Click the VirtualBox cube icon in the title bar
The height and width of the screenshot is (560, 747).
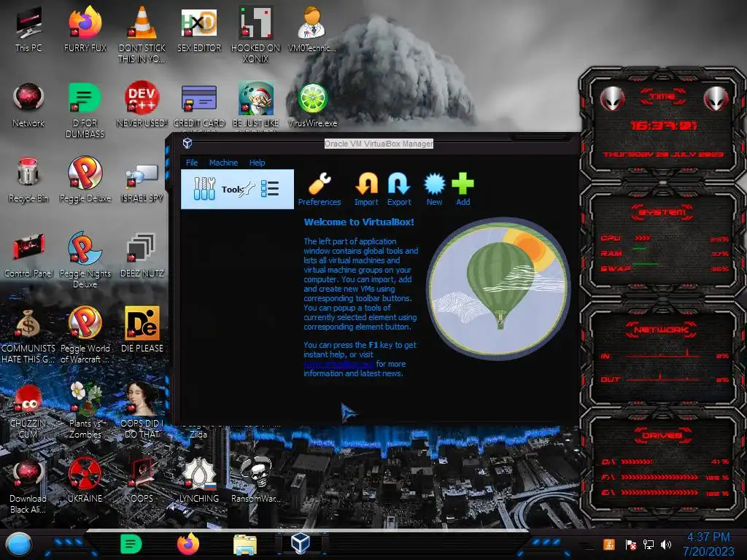pos(187,143)
